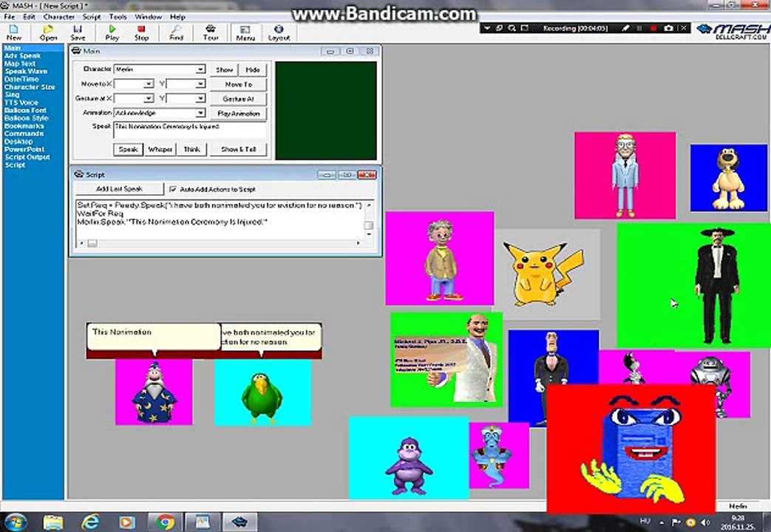Click the Speak button

coord(129,149)
